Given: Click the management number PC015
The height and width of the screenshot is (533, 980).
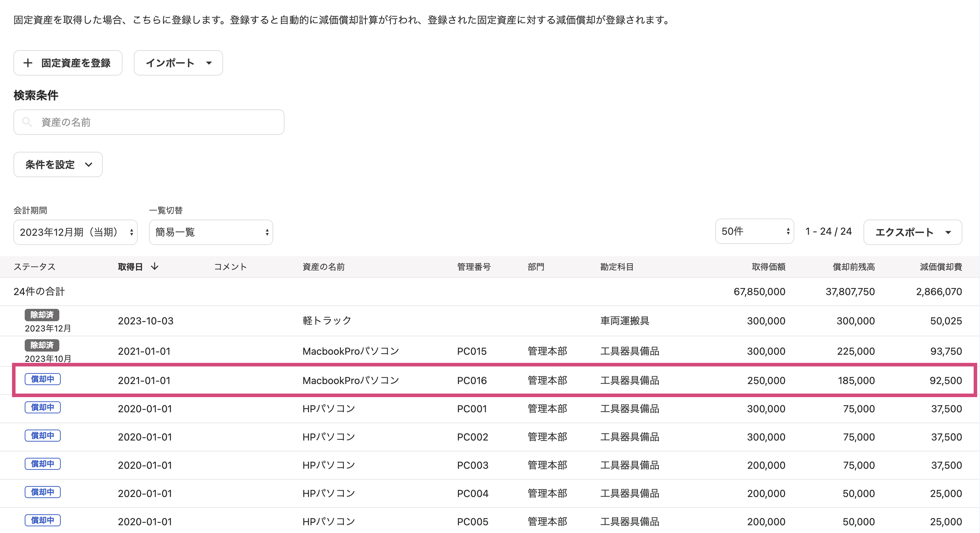Looking at the screenshot, I should (472, 351).
